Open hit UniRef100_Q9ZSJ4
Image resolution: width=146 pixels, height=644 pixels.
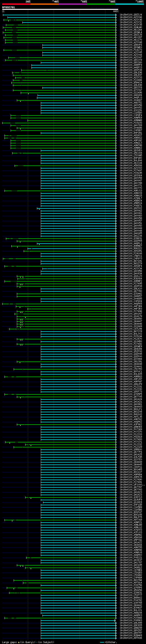pos(131,15)
